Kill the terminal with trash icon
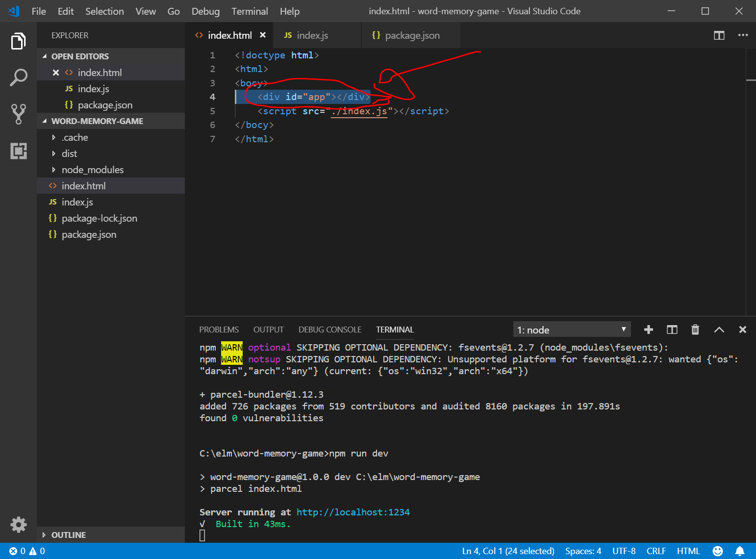 [695, 330]
